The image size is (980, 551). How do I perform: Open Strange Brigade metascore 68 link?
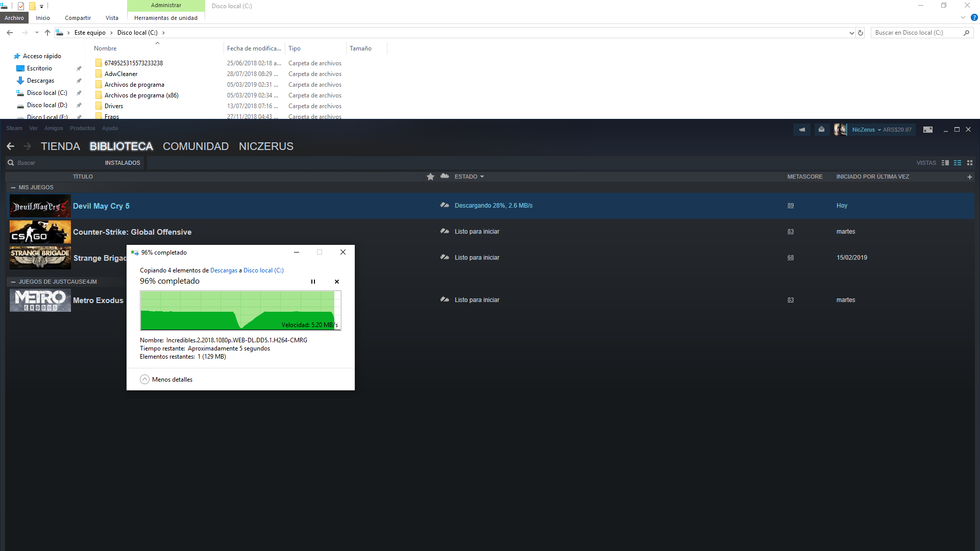pos(790,258)
